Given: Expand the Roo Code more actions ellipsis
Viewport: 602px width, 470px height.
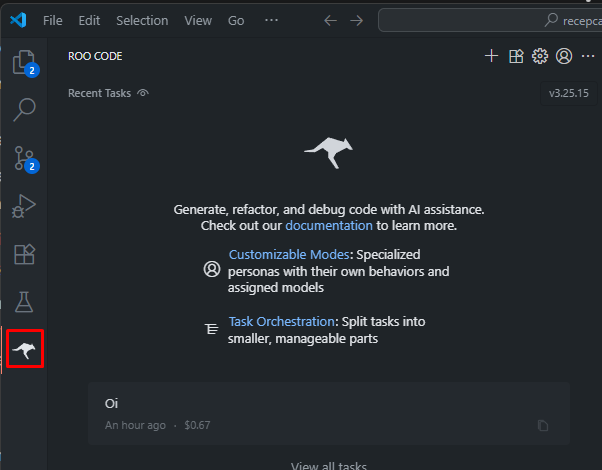Looking at the screenshot, I should pos(588,56).
